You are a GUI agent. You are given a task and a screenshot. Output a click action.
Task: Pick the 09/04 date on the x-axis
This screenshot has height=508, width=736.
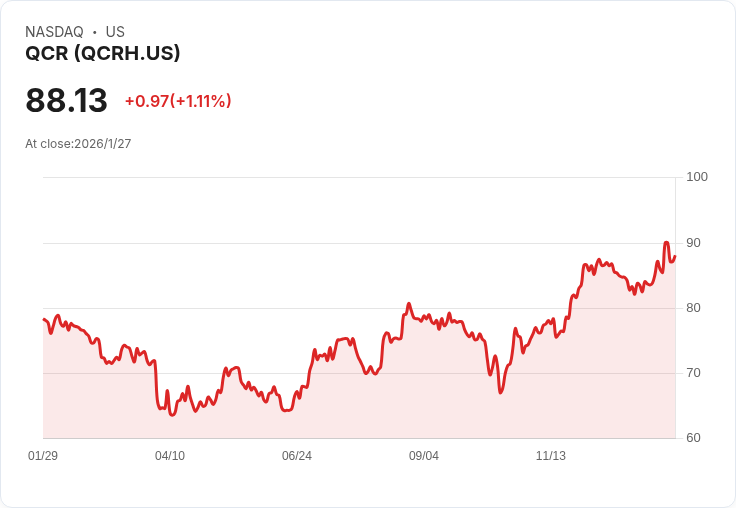tap(424, 456)
